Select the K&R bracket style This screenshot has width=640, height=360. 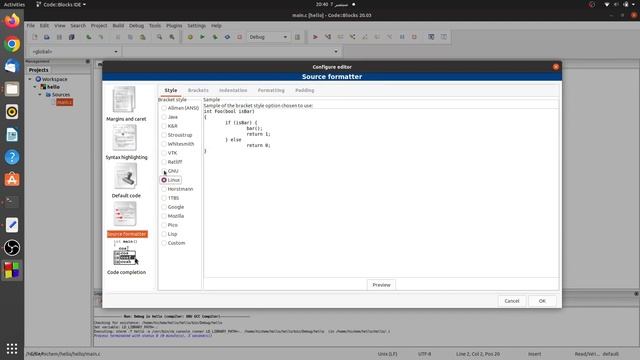[x=169, y=126]
